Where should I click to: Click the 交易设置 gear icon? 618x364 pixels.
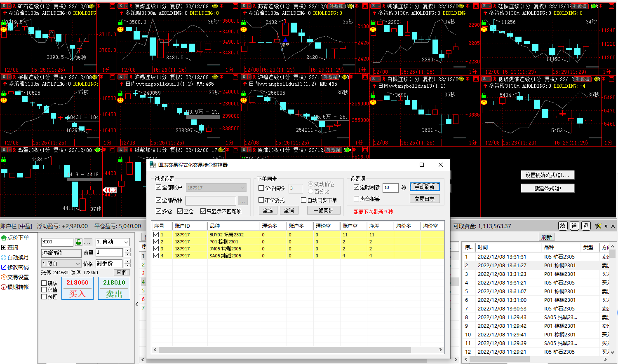pyautogui.click(x=4, y=277)
